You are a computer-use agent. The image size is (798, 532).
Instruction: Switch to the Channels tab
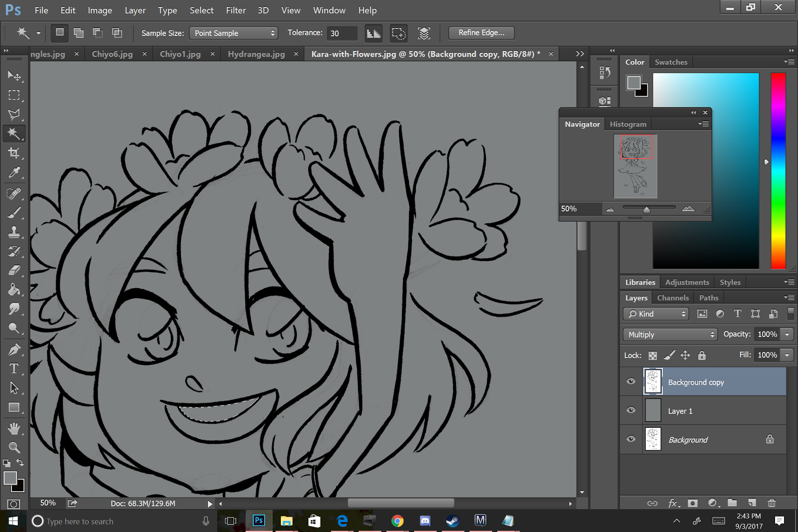point(672,298)
